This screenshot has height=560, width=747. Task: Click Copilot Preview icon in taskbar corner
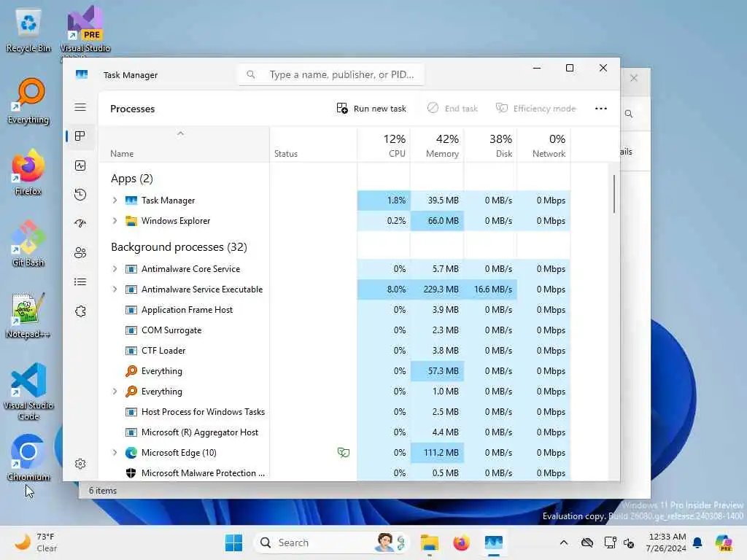click(x=723, y=542)
